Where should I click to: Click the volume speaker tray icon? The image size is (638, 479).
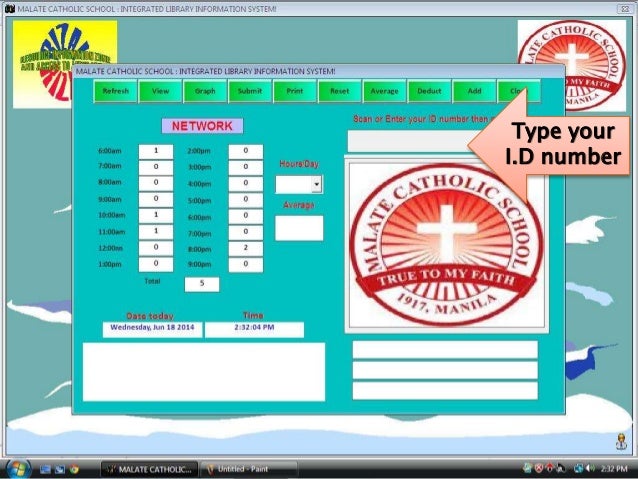click(x=591, y=469)
